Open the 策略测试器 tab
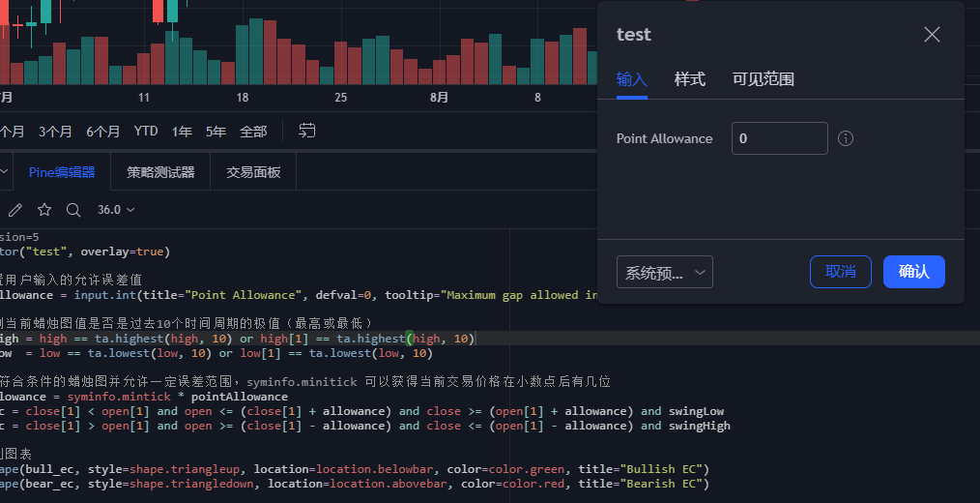 [x=160, y=172]
